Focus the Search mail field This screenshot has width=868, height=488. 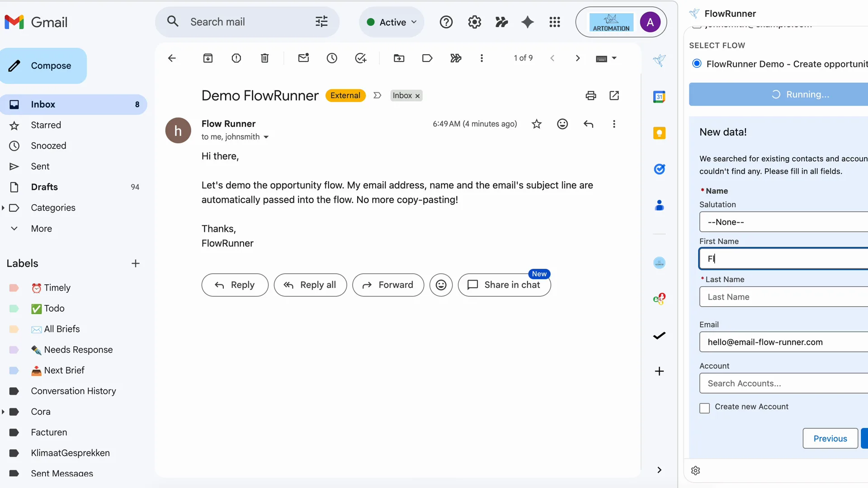pos(246,22)
